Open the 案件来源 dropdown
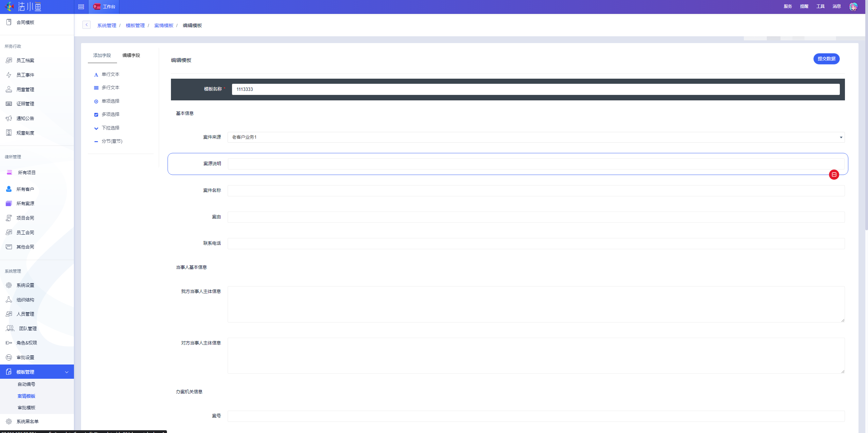Image resolution: width=868 pixels, height=433 pixels. coord(536,137)
